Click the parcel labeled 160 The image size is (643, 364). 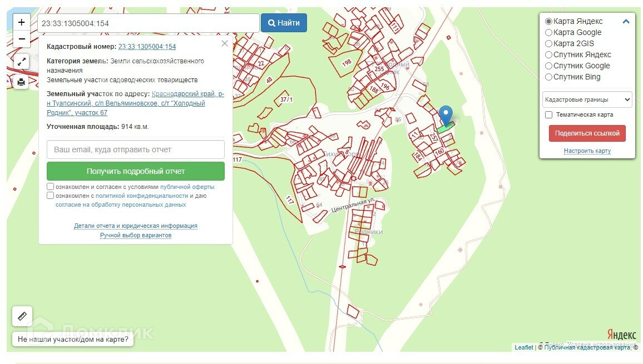[439, 152]
